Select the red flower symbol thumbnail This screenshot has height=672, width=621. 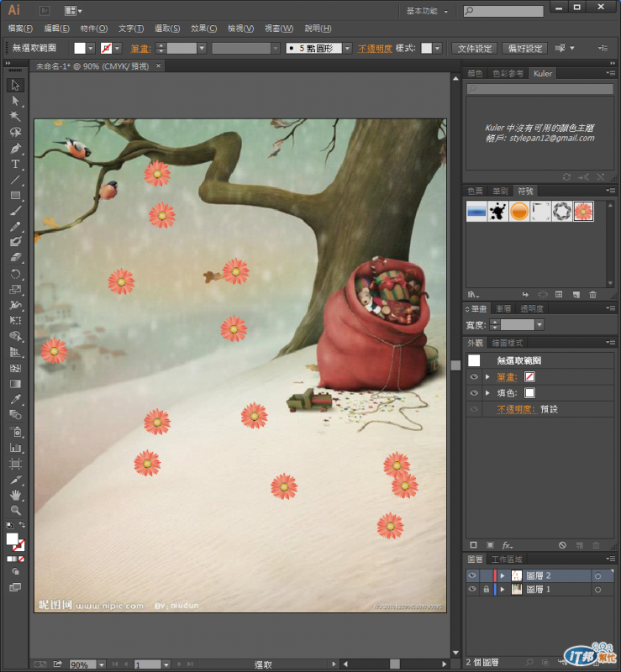point(583,212)
